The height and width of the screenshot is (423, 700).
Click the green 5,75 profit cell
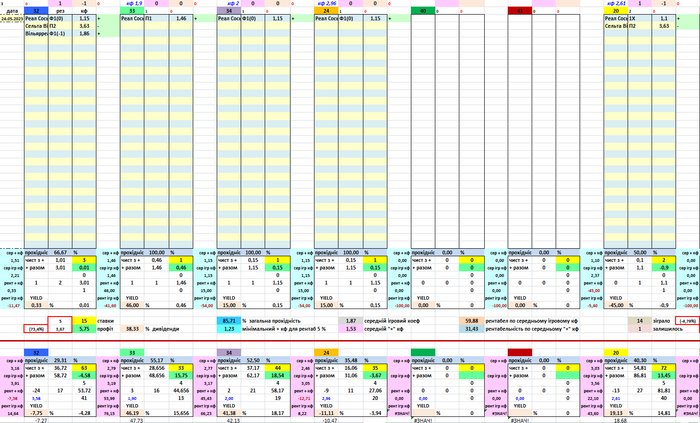point(84,329)
